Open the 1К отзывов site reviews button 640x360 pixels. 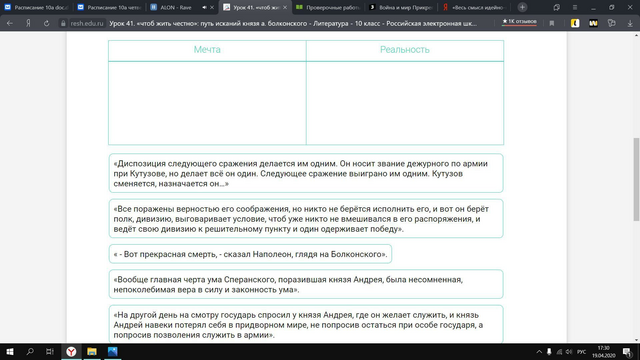pos(519,22)
